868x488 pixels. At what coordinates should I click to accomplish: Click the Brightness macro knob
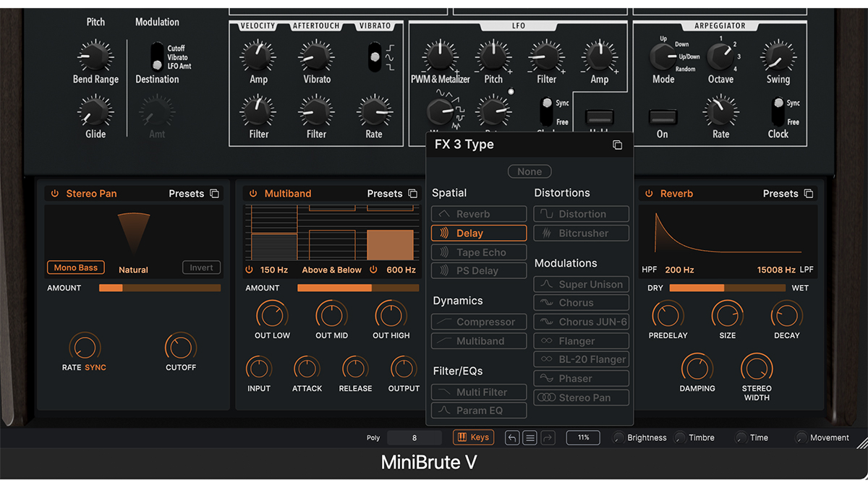(x=618, y=437)
